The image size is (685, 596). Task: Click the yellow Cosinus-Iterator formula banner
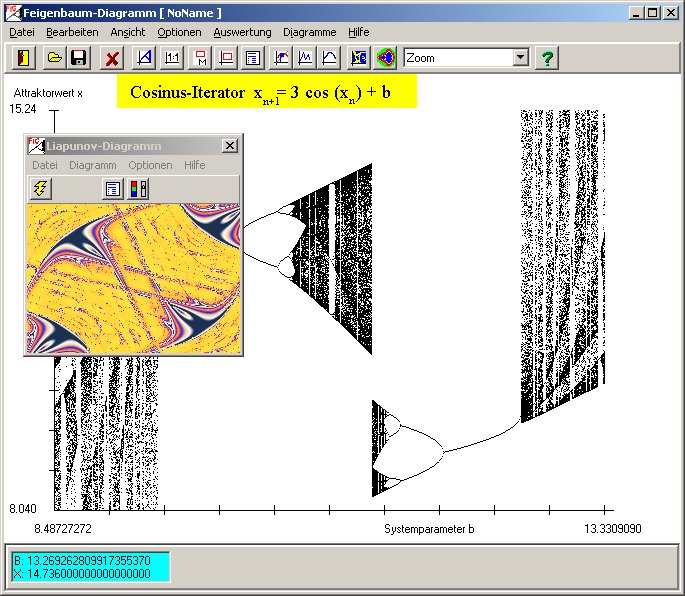266,91
